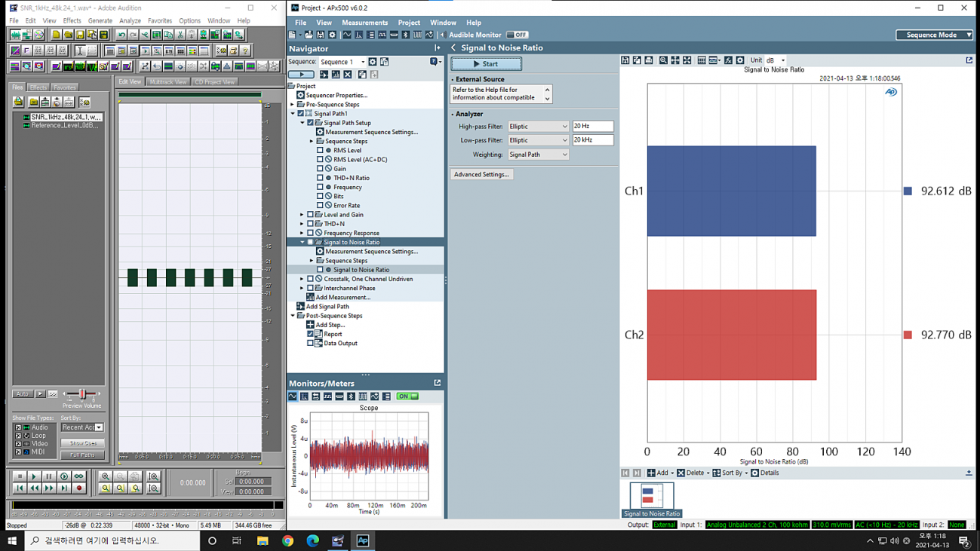980x551 pixels.
Task: Expand the Level and Gain tree node
Action: (302, 215)
